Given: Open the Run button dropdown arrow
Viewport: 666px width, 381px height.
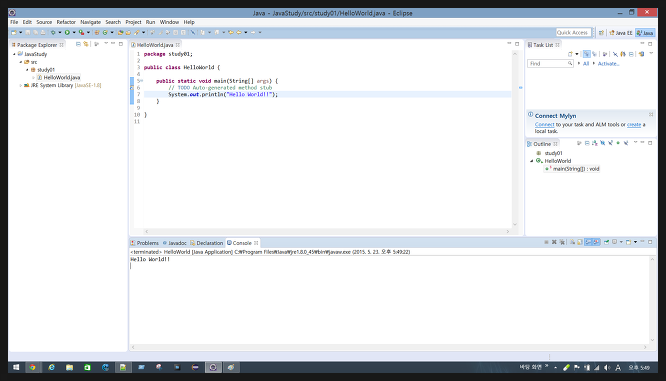Looking at the screenshot, I should click(x=74, y=32).
